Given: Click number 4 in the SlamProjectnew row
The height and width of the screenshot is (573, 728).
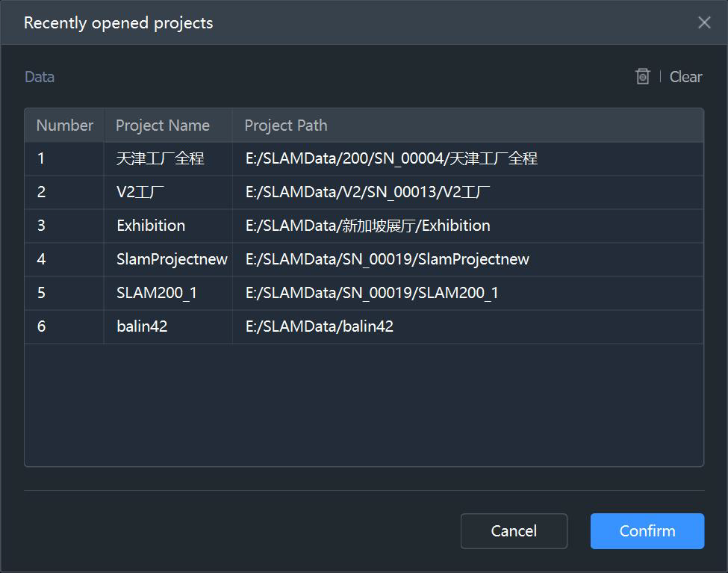Looking at the screenshot, I should tap(41, 259).
